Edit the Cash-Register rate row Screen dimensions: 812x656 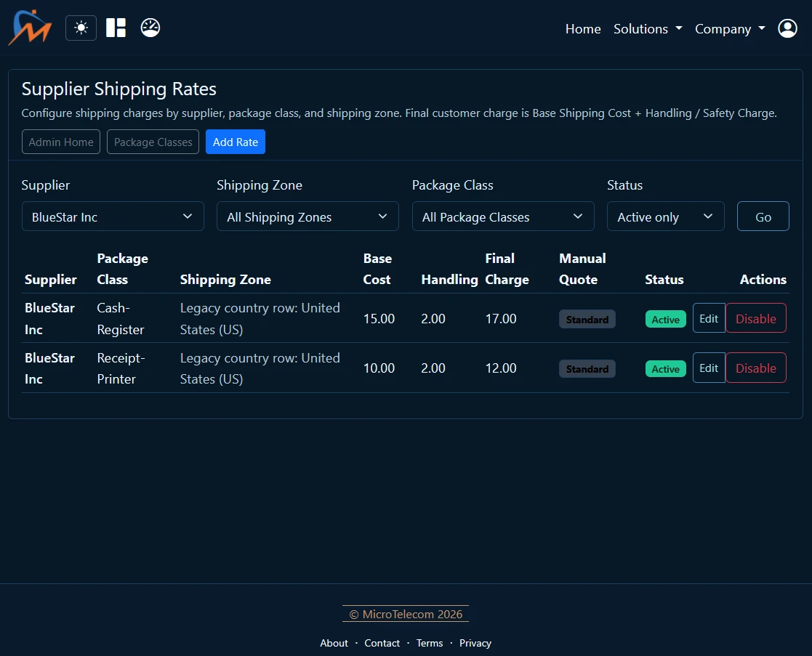(x=709, y=318)
